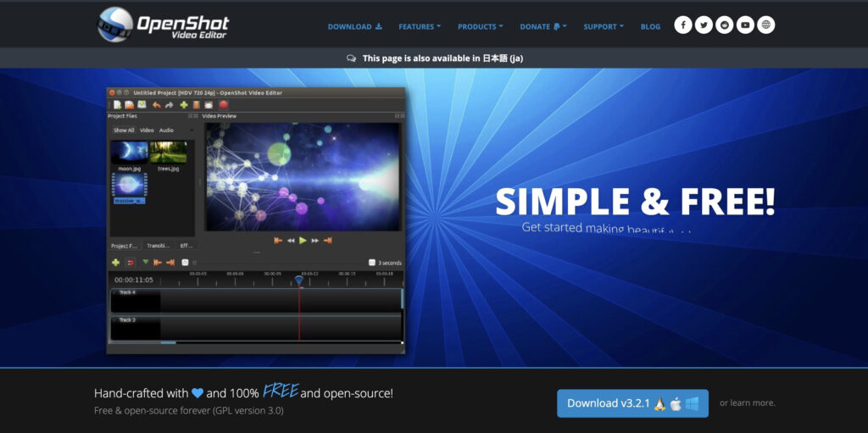Click the orange Choose Profile icon
Image resolution: width=868 pixels, height=433 pixels.
click(x=196, y=105)
